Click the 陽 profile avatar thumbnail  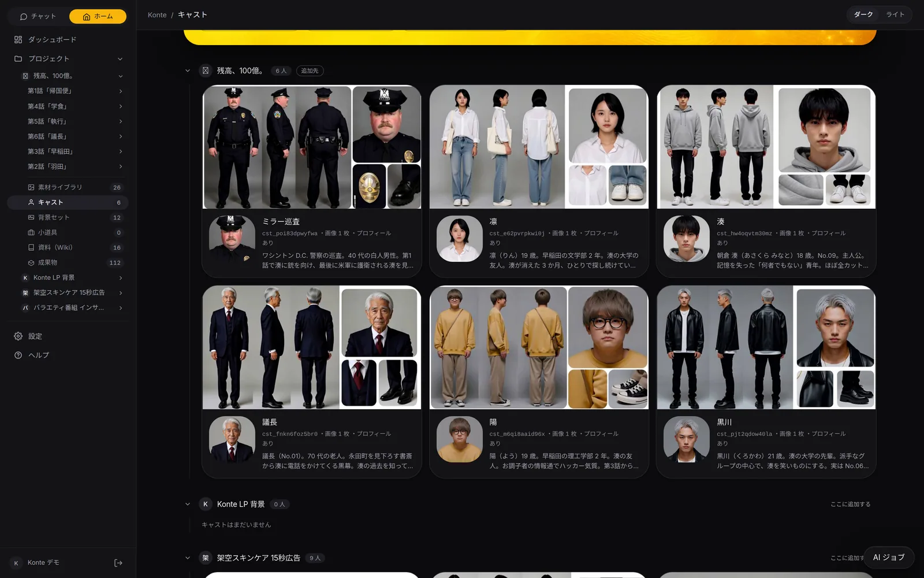pos(459,439)
